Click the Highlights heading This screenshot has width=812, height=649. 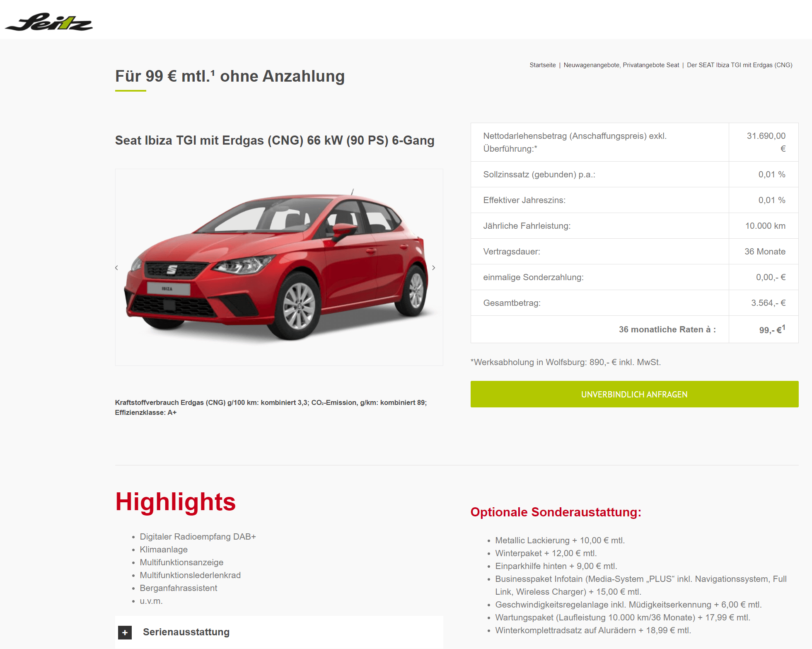(x=175, y=502)
